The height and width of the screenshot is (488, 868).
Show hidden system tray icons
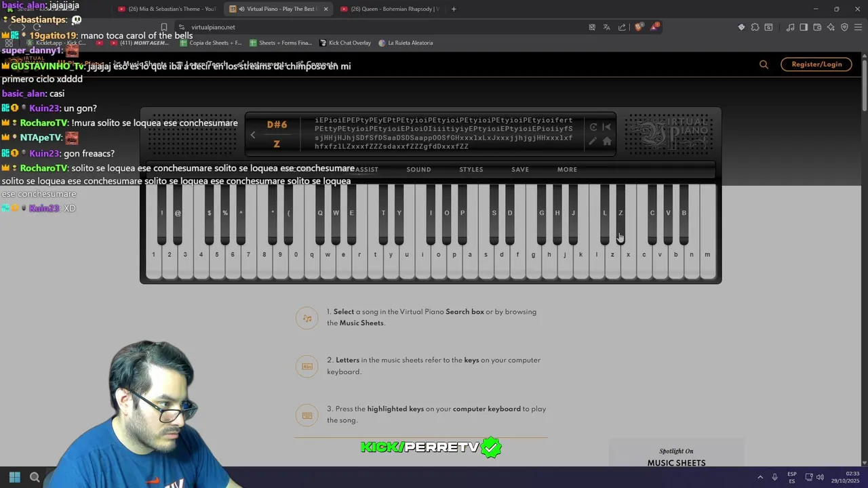point(759,477)
